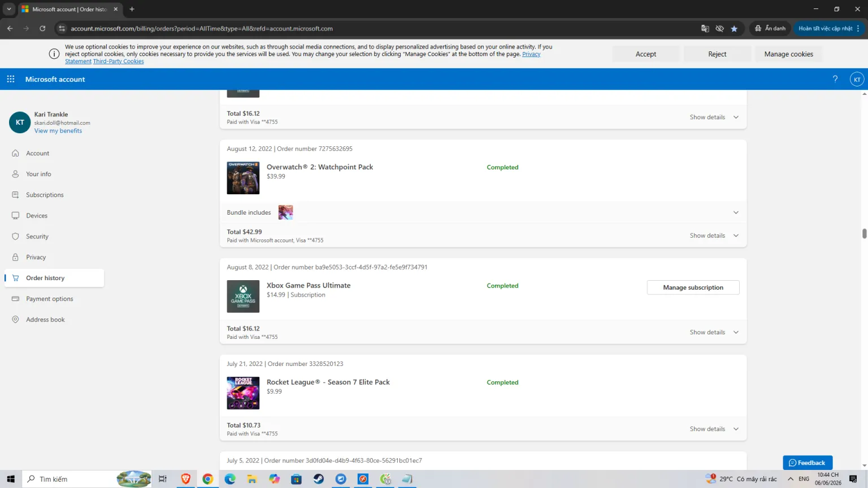Reject optional cookies
868x488 pixels.
click(717, 54)
